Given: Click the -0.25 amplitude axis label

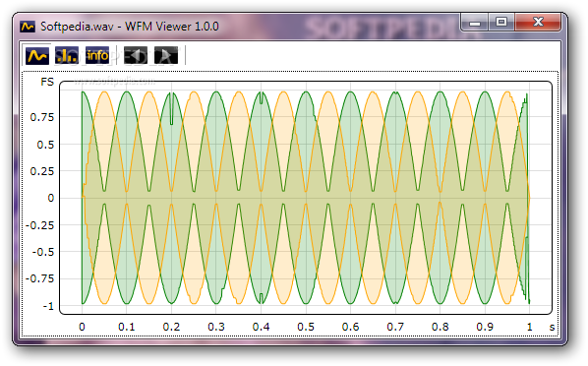Looking at the screenshot, I should point(40,225).
